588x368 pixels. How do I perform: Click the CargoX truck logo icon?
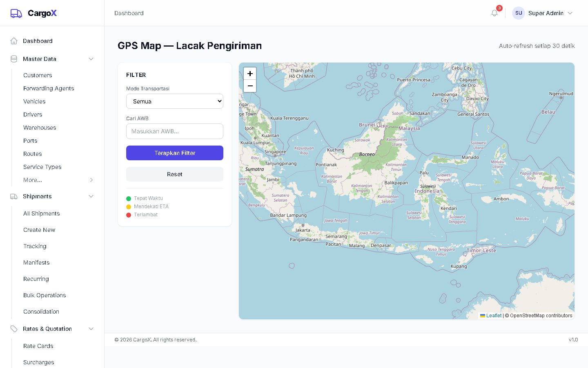16,13
